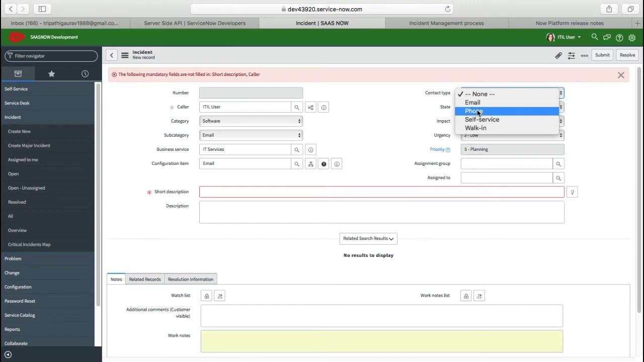Click the Resolve button

coord(627,55)
